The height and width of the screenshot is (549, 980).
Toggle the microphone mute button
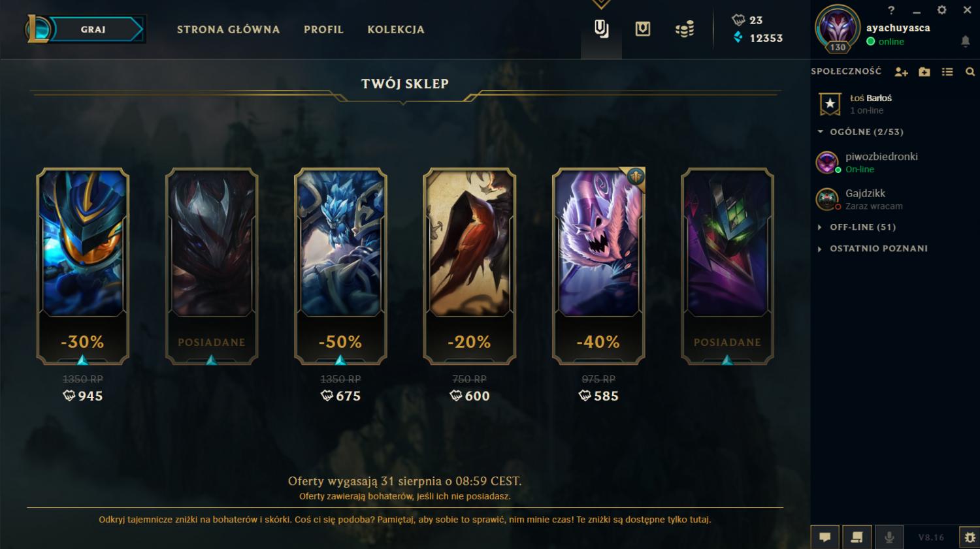(889, 537)
